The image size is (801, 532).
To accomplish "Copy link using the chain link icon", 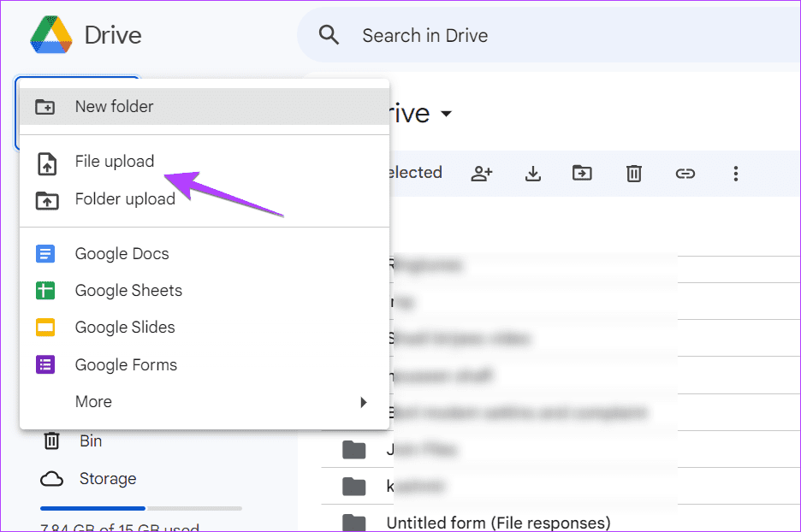I will click(685, 173).
